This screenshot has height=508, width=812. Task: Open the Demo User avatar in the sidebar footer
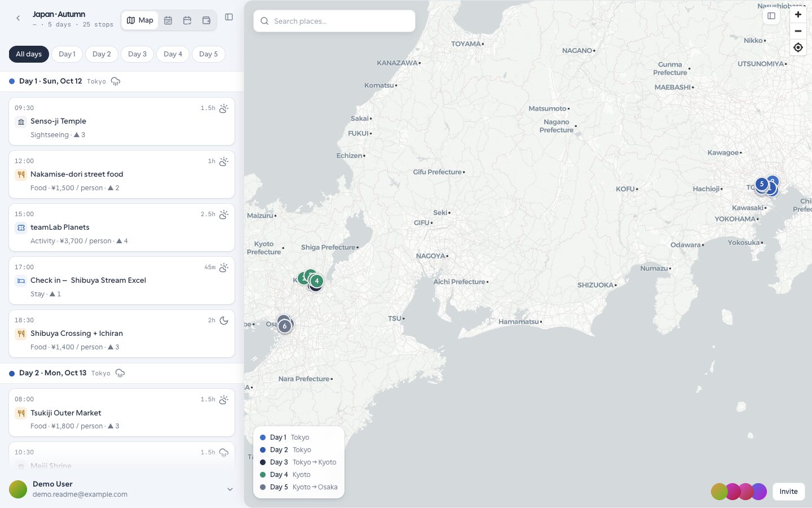point(18,489)
